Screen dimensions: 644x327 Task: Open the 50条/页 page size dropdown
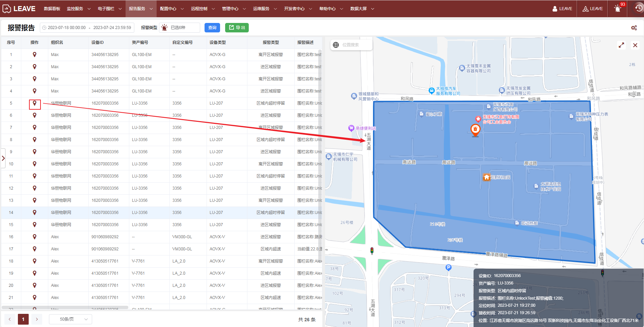(x=71, y=319)
